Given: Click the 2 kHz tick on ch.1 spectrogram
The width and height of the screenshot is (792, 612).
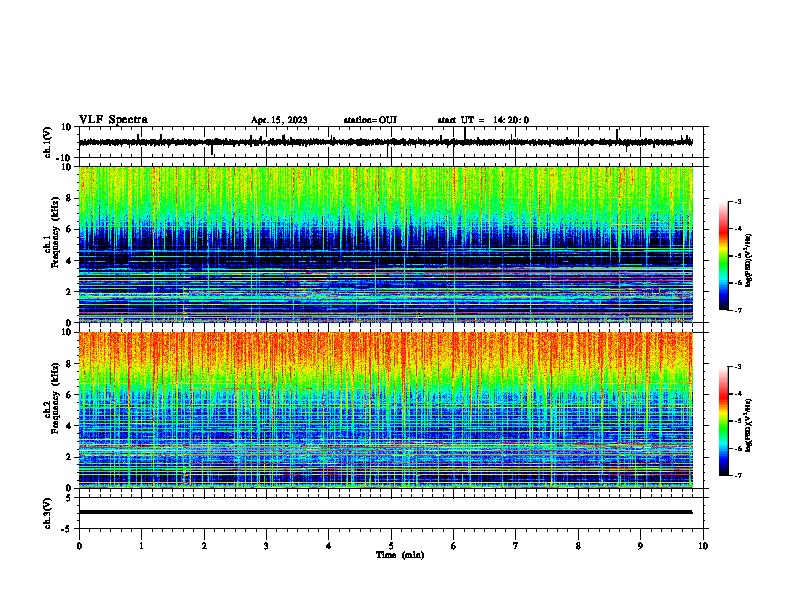Looking at the screenshot, I should [69, 292].
